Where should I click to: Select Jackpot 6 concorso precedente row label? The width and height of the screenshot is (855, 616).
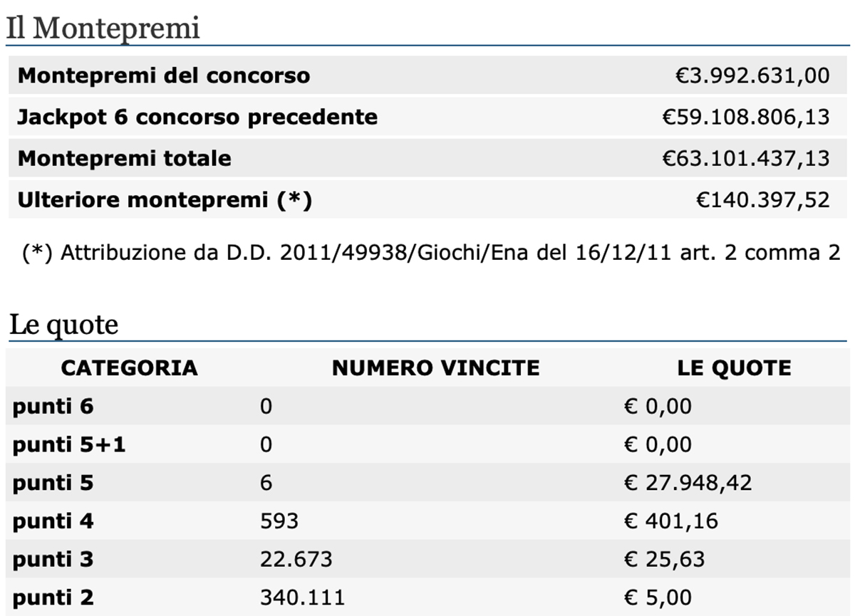(x=197, y=117)
